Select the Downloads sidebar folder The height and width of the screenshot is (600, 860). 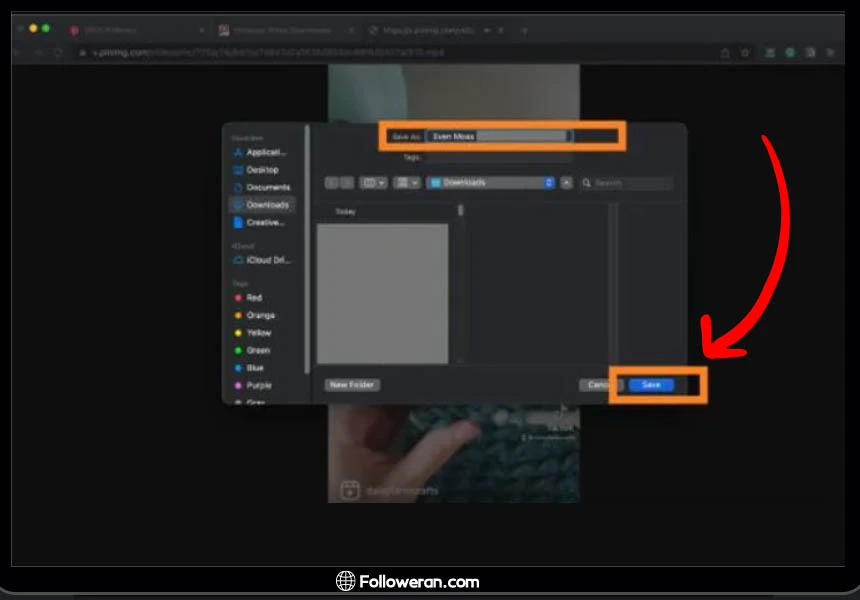267,205
